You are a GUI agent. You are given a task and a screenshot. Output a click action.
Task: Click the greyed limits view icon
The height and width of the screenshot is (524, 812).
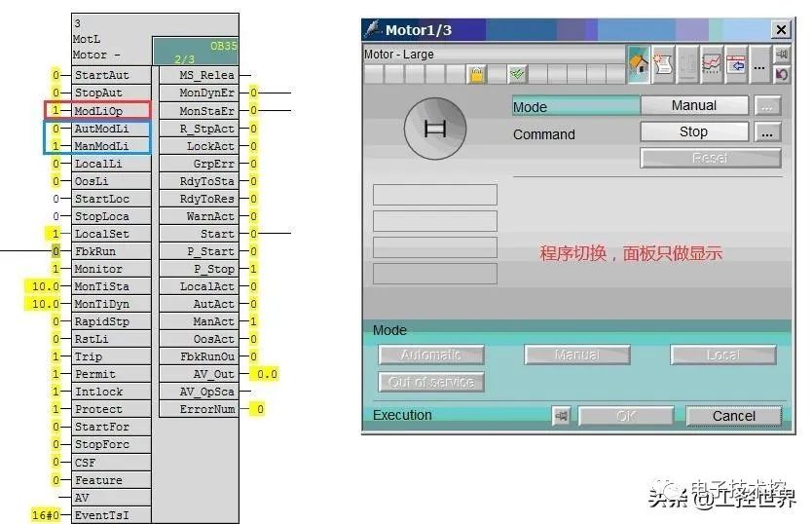[x=687, y=65]
